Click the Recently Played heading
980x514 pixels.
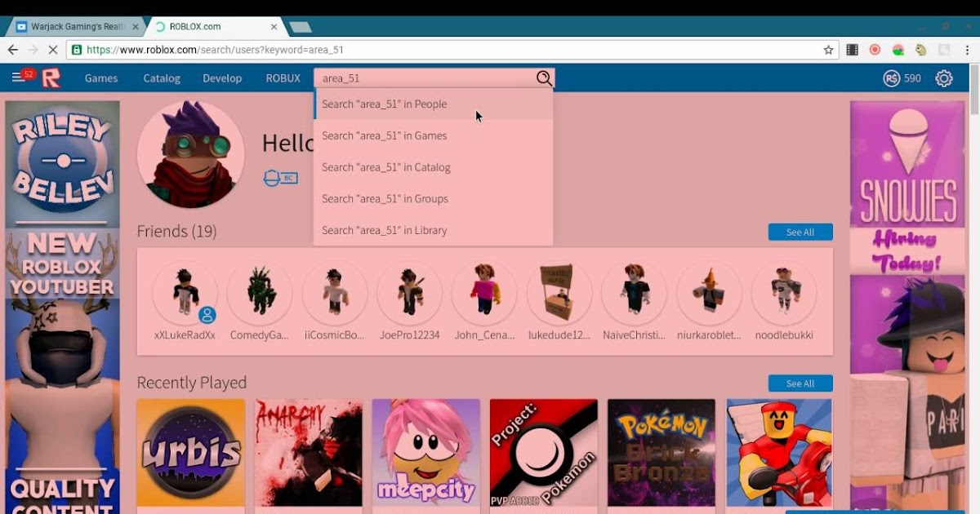pyautogui.click(x=191, y=383)
